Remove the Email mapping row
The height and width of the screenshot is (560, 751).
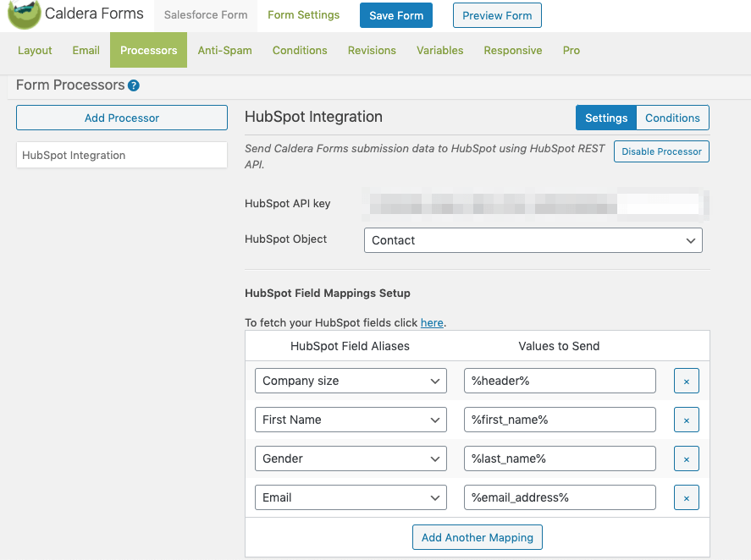(687, 497)
